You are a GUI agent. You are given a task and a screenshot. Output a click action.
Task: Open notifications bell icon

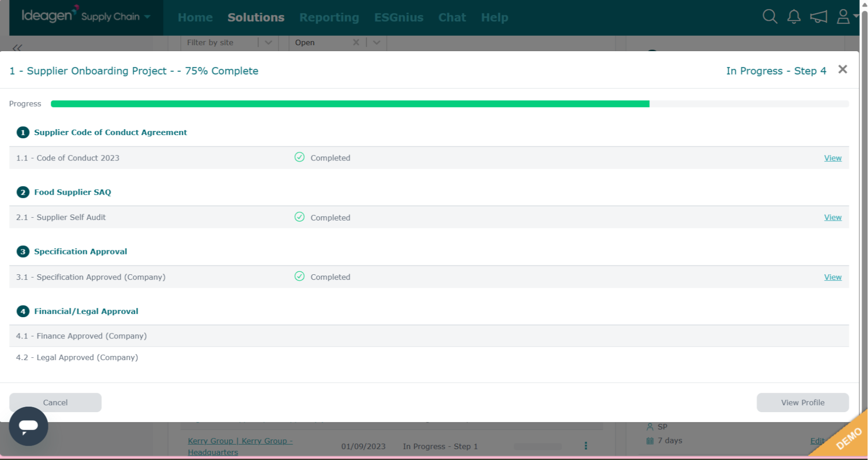click(x=794, y=17)
